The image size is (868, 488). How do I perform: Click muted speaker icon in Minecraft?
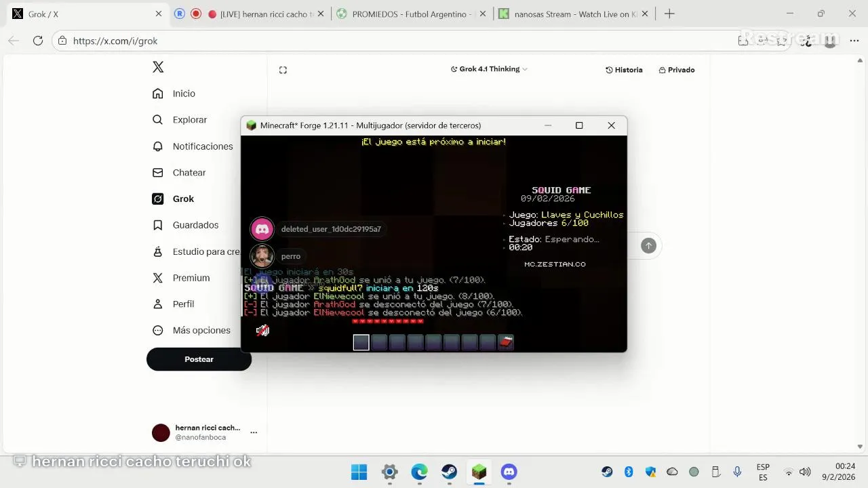click(x=262, y=330)
